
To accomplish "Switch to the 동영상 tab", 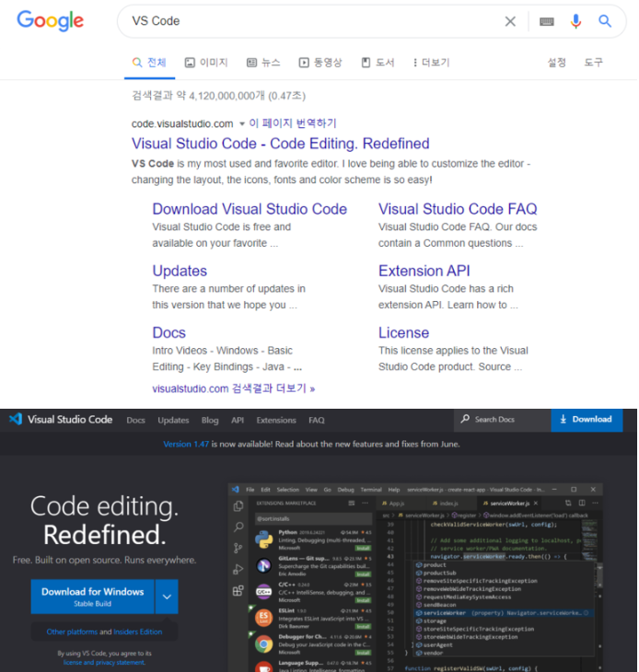I will [x=320, y=63].
